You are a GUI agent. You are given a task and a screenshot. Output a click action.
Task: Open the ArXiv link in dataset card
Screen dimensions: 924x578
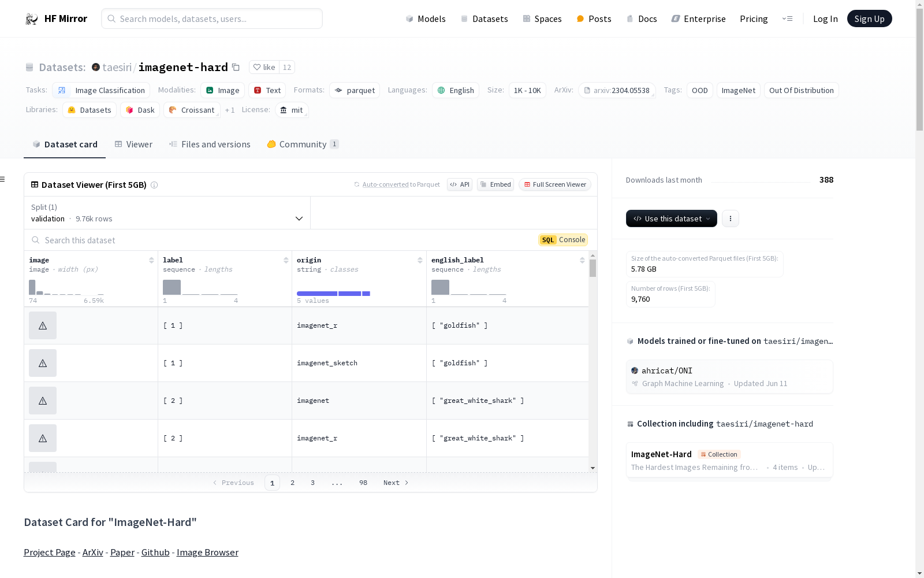click(93, 553)
